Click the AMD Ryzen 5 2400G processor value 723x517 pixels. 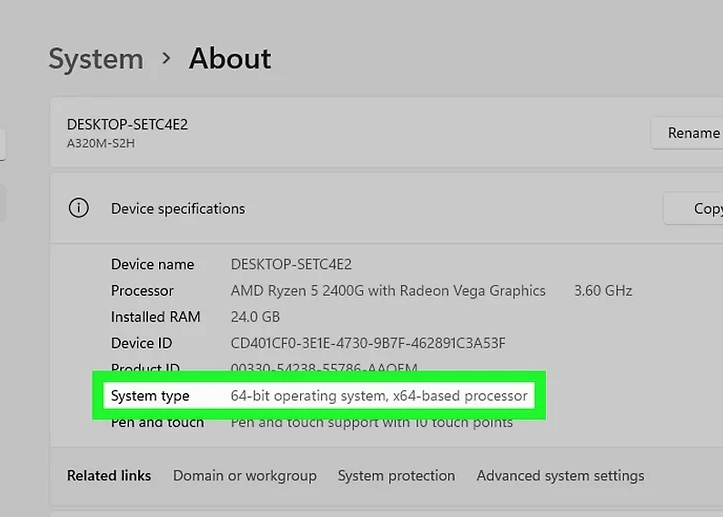pyautogui.click(x=388, y=291)
